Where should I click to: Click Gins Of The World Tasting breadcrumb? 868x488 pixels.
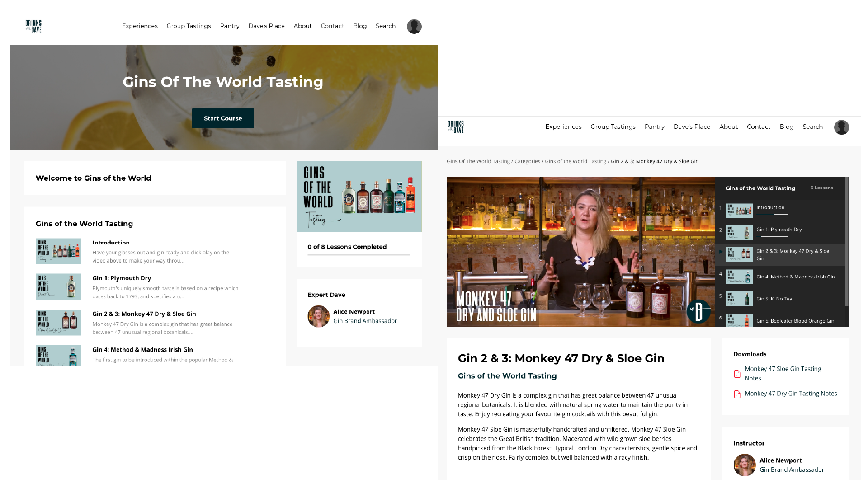pyautogui.click(x=478, y=161)
